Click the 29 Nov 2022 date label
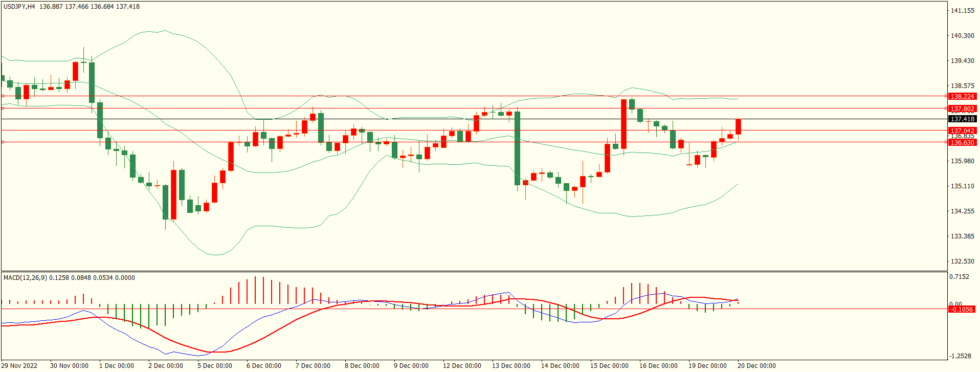The width and height of the screenshot is (980, 372). point(20,366)
